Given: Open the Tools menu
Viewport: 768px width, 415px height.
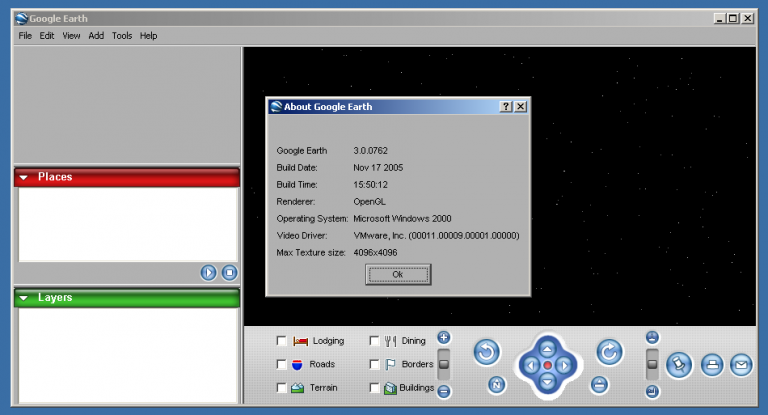Looking at the screenshot, I should point(122,36).
